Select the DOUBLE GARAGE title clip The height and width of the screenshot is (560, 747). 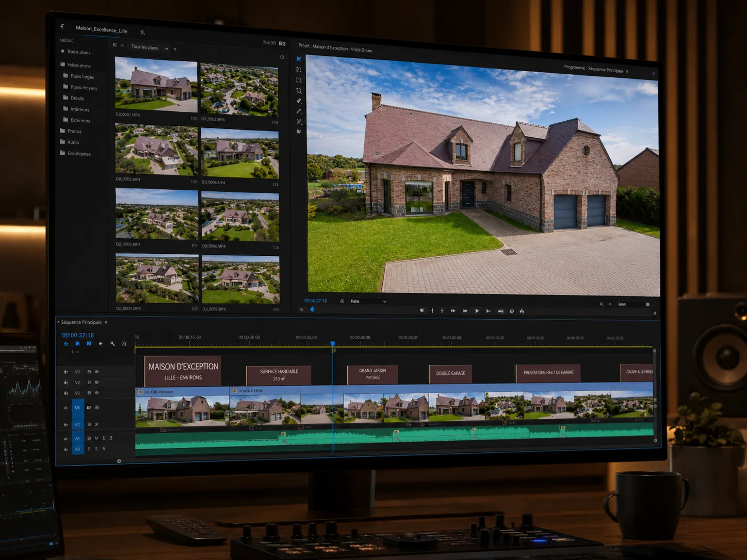[450, 373]
